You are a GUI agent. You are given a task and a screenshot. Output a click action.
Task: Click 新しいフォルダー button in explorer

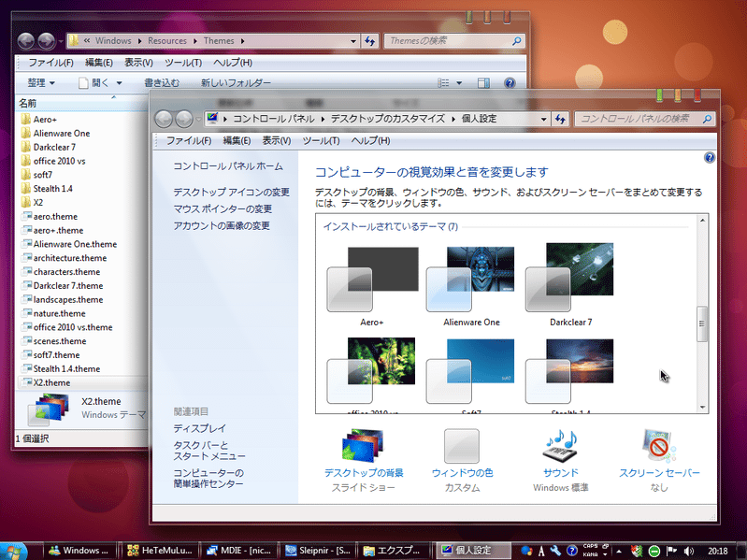pos(236,83)
